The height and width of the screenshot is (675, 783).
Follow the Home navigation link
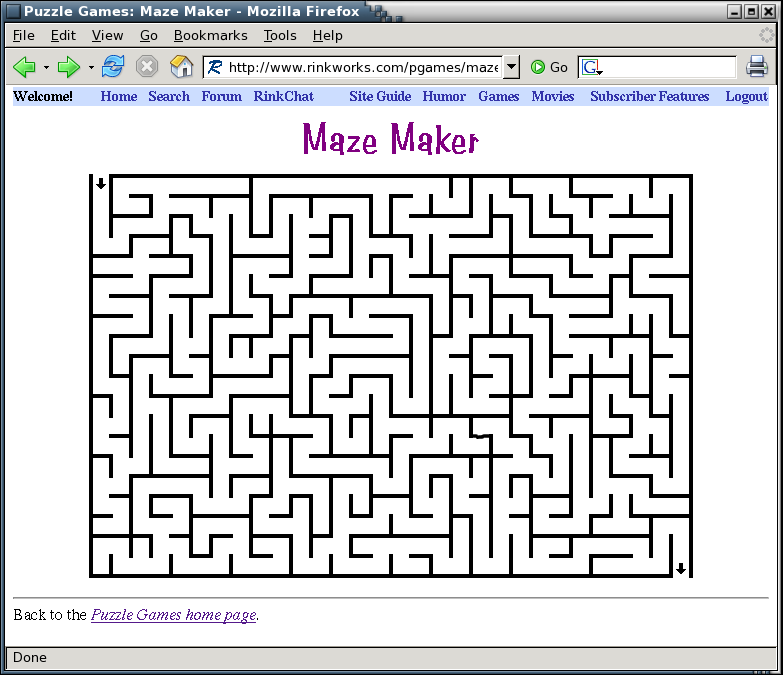coord(119,96)
